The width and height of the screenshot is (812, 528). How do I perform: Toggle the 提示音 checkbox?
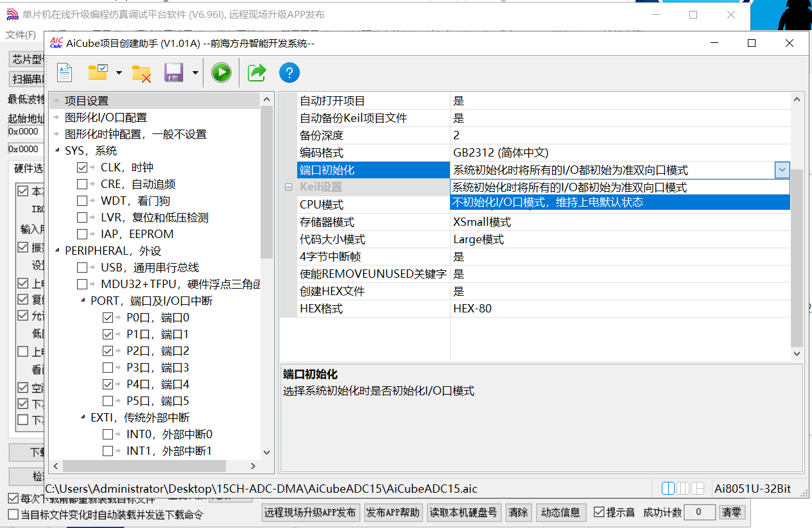point(599,512)
